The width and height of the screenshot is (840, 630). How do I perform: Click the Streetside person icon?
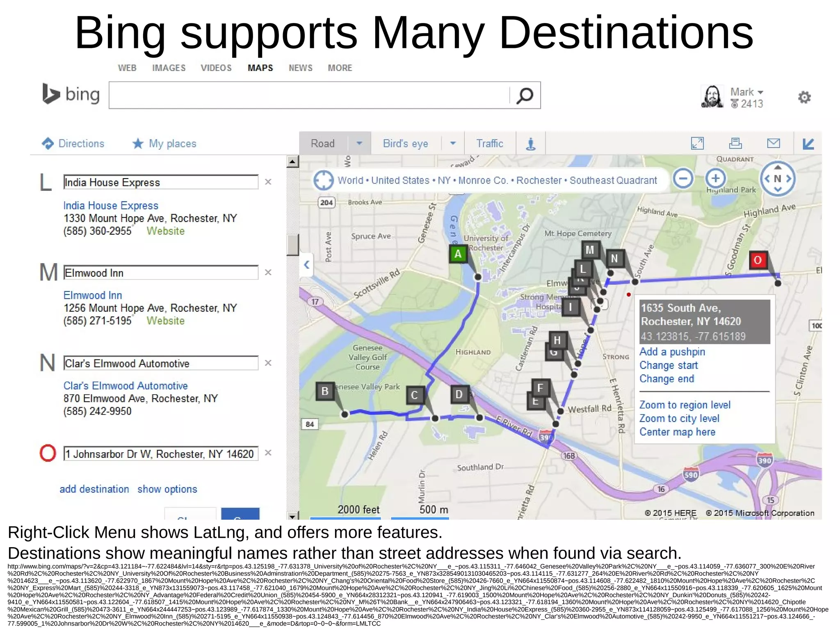pos(531,144)
